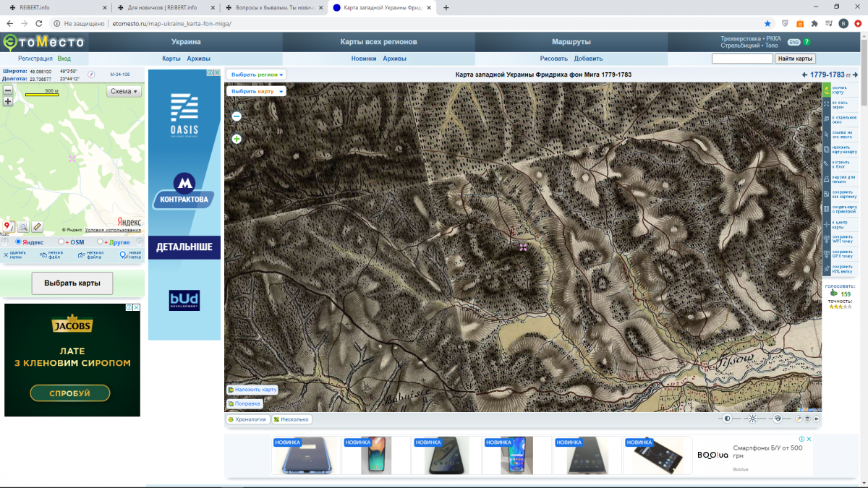Screen dimensions: 868x488
Task: Reload the page
Action: [x=41, y=23]
